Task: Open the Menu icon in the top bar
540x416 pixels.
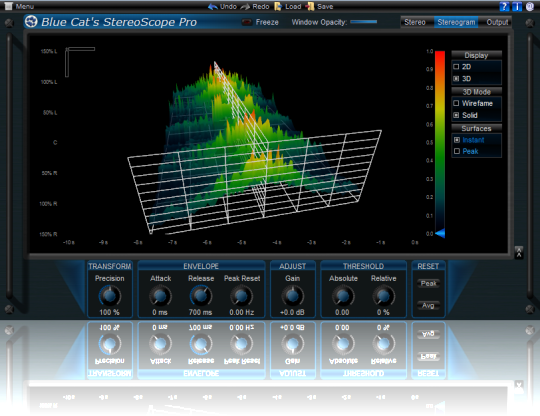Action: click(x=9, y=6)
